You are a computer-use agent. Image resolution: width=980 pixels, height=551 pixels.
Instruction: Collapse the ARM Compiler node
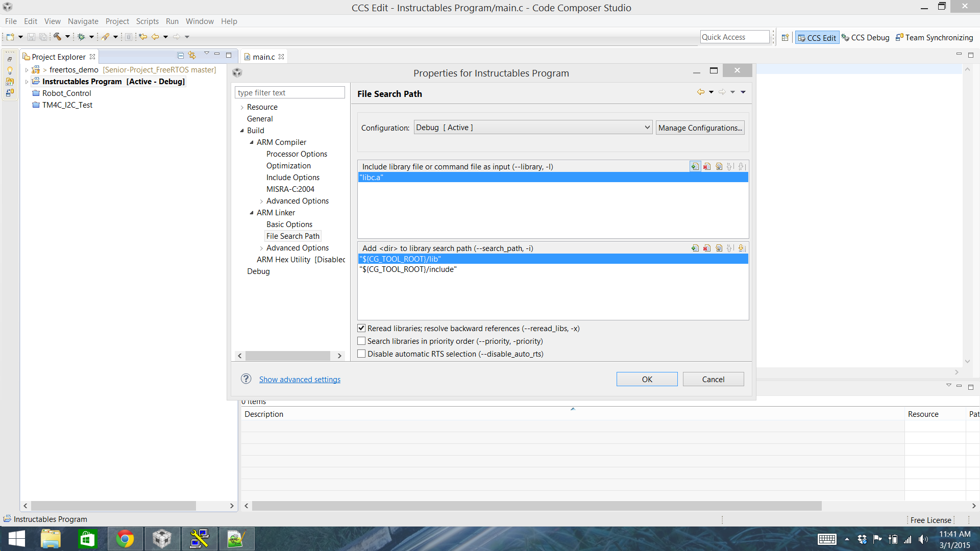(252, 142)
